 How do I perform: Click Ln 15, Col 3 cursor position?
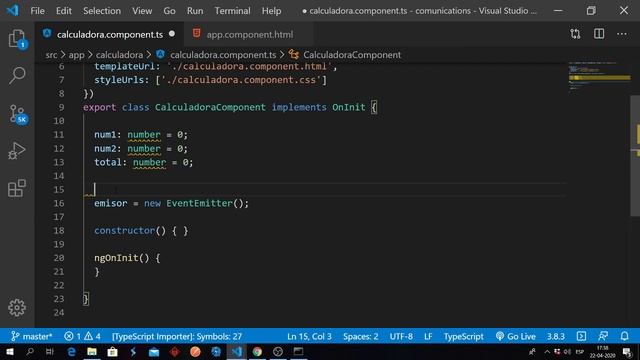coord(309,336)
